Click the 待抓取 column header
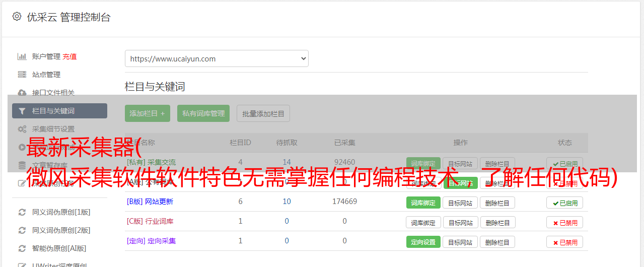Screen dimensions: 644x267 [x=287, y=143]
